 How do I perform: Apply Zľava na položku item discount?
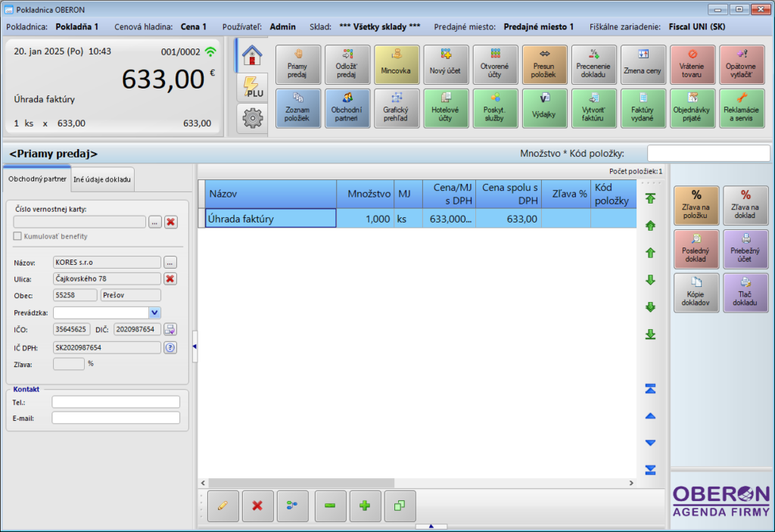[696, 205]
